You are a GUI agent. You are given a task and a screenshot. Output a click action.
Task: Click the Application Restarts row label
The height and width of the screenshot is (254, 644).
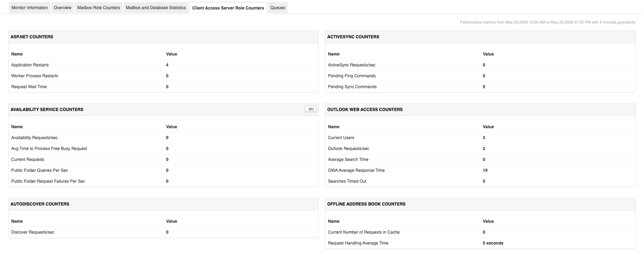[30, 65]
